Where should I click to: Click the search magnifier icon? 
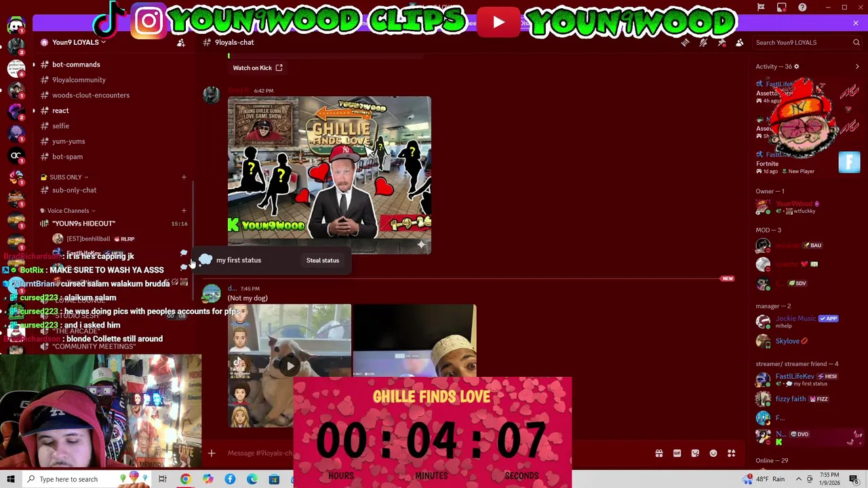[856, 42]
